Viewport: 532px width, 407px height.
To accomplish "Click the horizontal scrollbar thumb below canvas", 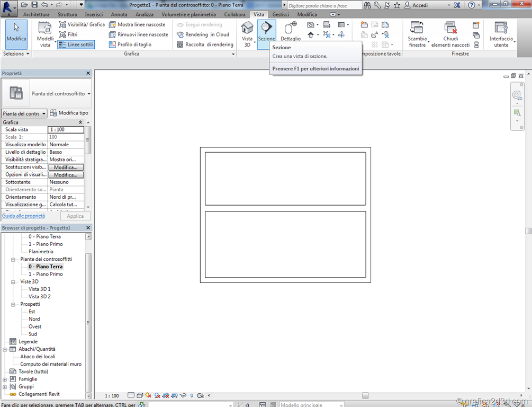I will (365, 395).
